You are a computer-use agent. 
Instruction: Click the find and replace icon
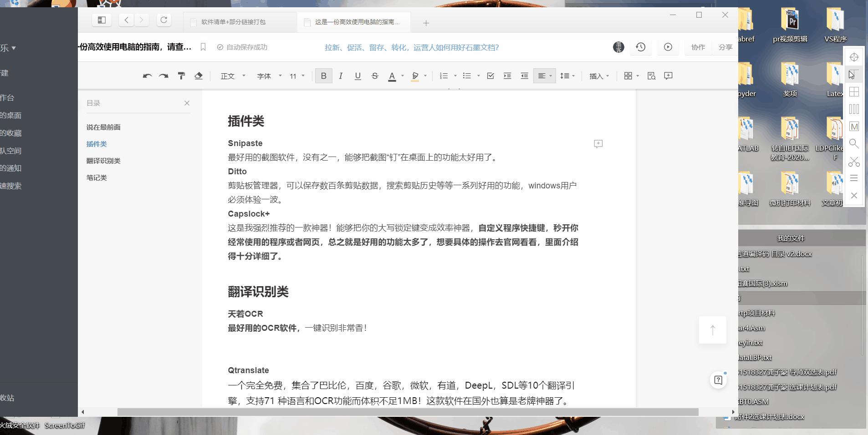coord(651,76)
